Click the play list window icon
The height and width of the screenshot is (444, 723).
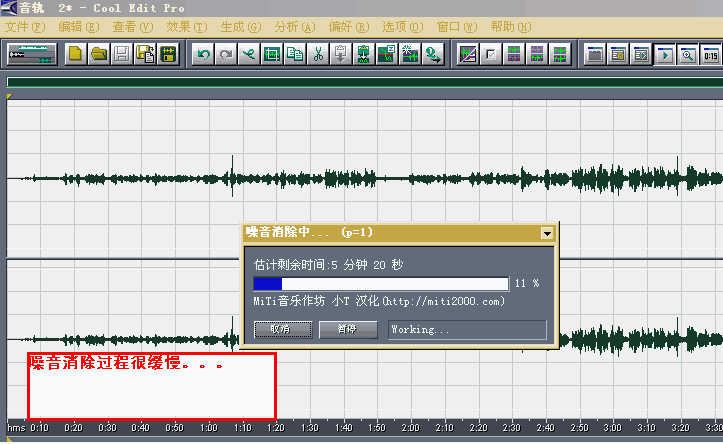641,54
